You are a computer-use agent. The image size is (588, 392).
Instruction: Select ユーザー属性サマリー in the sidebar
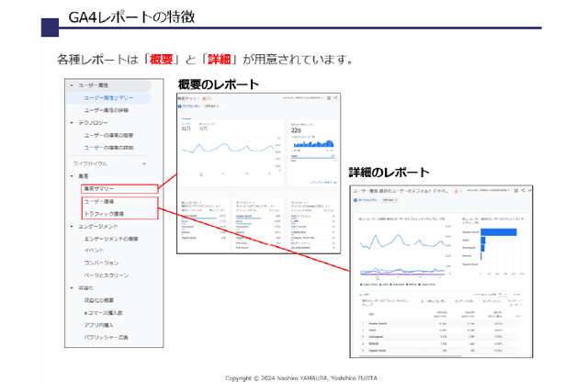[x=108, y=98]
